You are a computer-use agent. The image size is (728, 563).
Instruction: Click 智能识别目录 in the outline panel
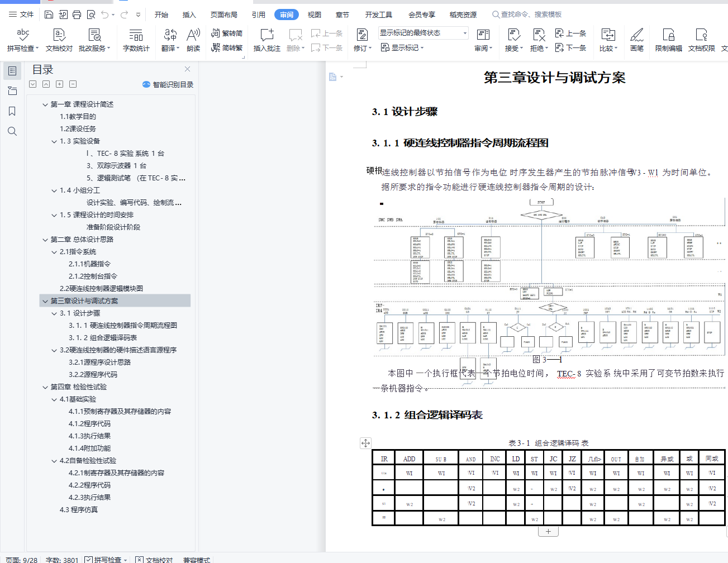[168, 84]
